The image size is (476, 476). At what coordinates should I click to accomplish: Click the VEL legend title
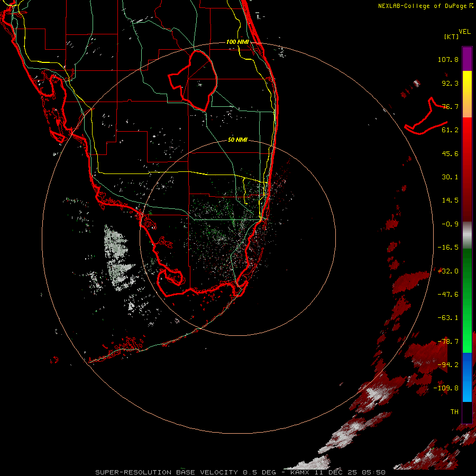464,32
